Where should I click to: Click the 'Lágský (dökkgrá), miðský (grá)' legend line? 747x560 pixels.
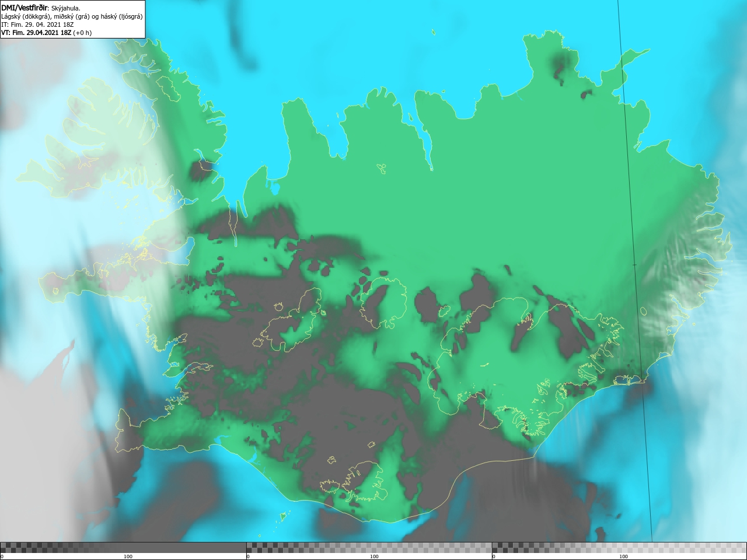[72, 16]
